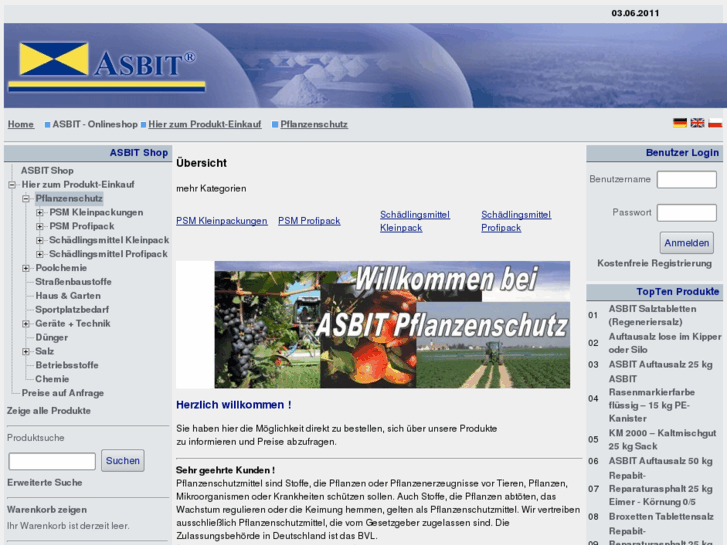Screen dimensions: 727x545
Task: Expand the Geräte + Technik tree node
Action: 26,324
